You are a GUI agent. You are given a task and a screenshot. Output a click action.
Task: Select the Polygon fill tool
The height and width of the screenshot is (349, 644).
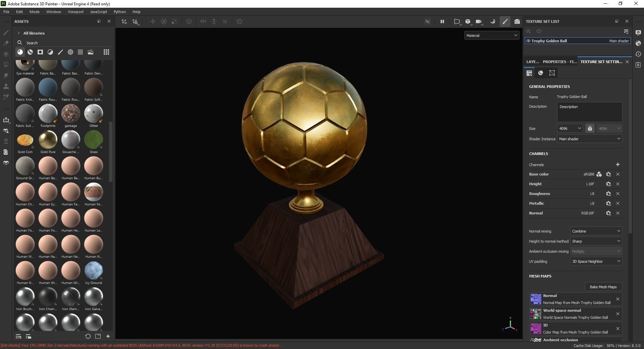[x=6, y=65]
